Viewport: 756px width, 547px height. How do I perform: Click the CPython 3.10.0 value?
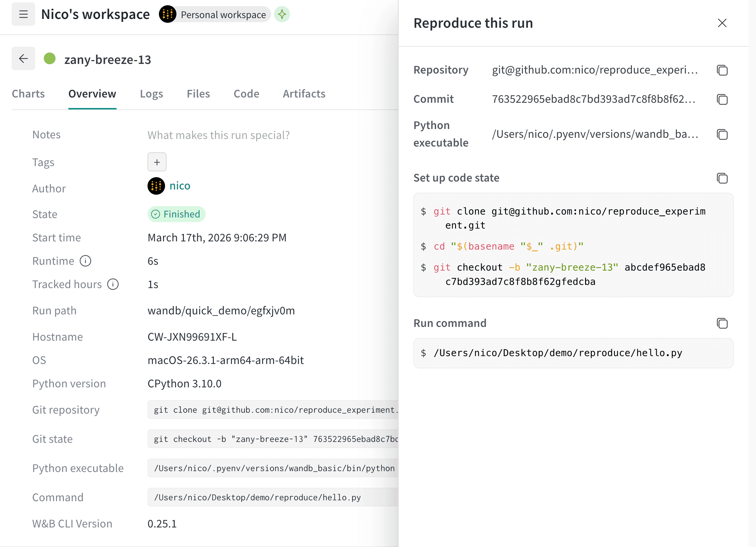[185, 384]
